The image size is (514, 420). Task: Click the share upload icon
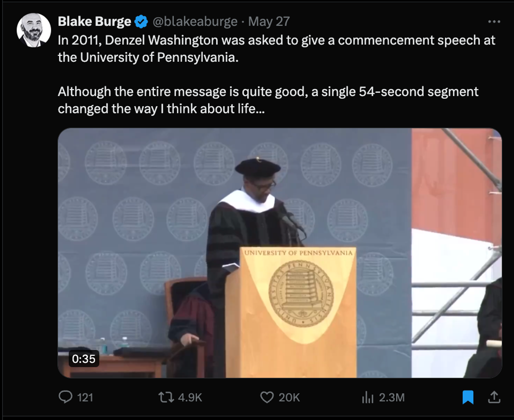494,397
